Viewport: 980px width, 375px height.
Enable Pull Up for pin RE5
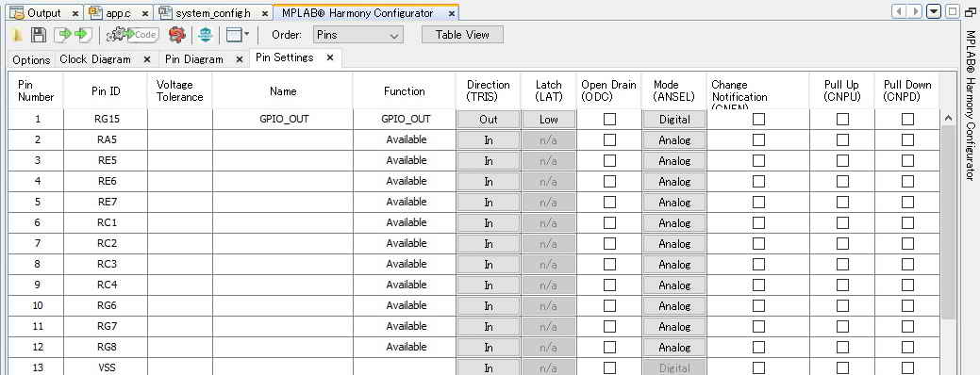coord(842,160)
